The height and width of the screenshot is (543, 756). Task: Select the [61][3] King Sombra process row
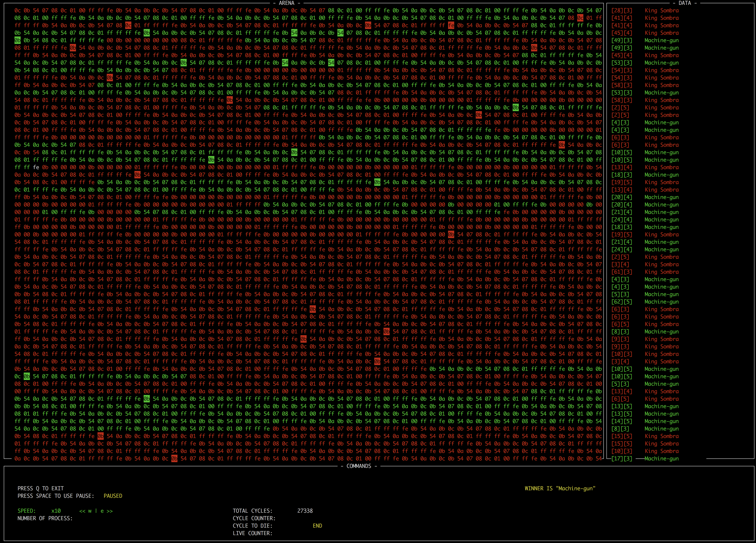tap(645, 272)
